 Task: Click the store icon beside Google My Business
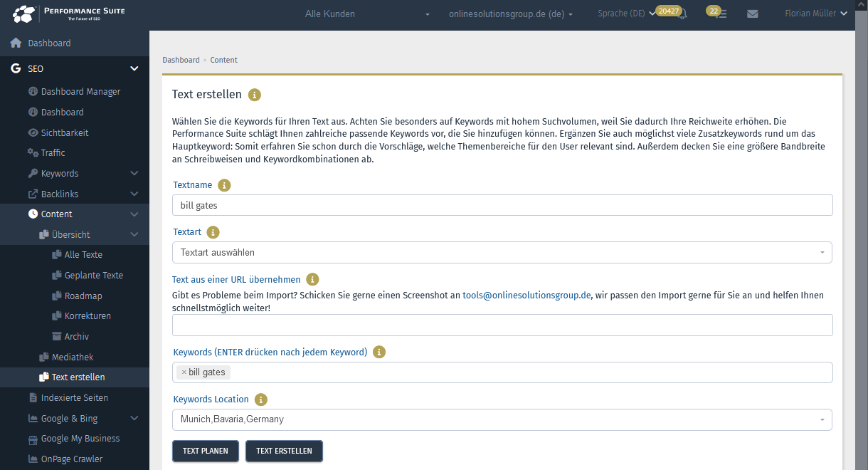click(x=33, y=439)
